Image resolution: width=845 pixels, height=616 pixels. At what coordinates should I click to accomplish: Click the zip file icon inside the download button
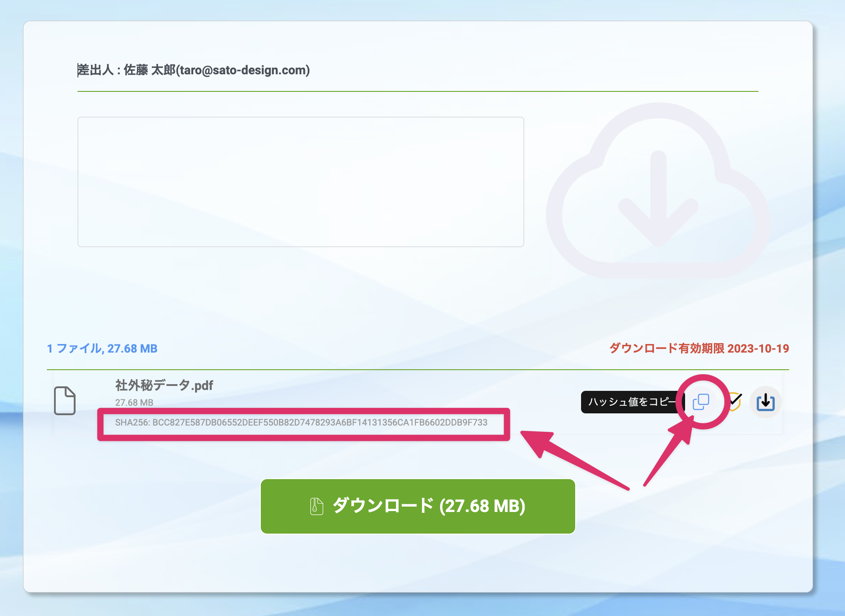(x=317, y=506)
